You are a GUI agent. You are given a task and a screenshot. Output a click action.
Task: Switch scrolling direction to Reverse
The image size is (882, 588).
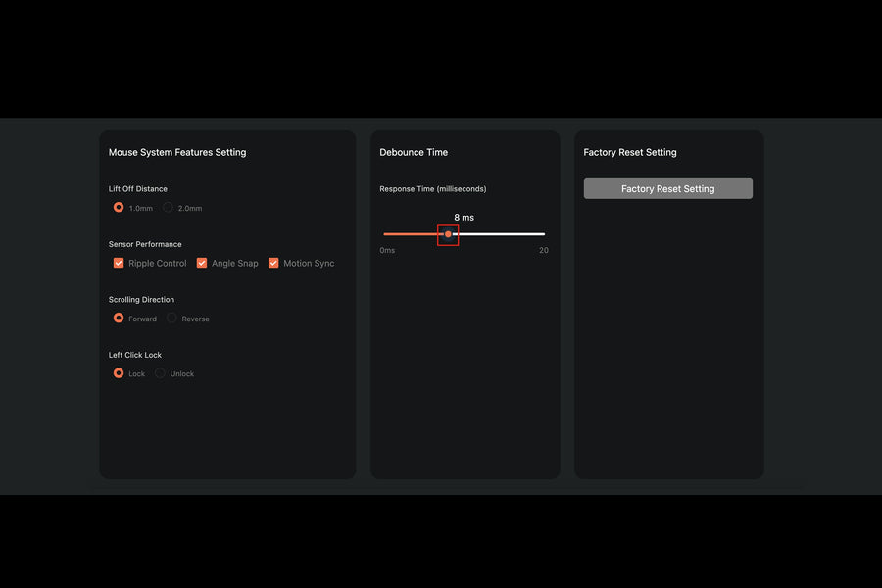coord(172,318)
